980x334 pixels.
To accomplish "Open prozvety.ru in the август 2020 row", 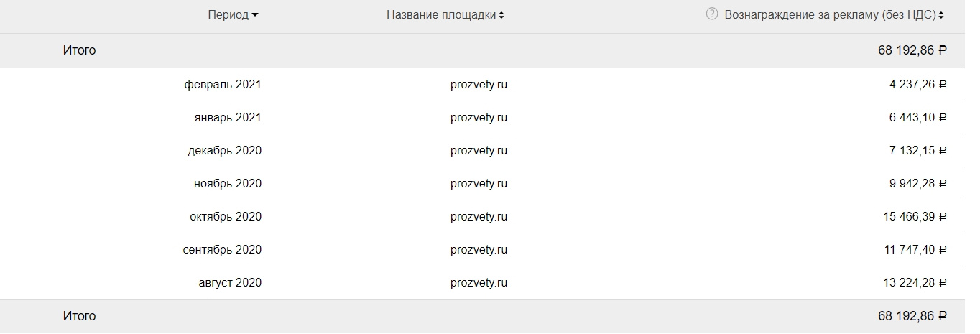I will click(479, 282).
